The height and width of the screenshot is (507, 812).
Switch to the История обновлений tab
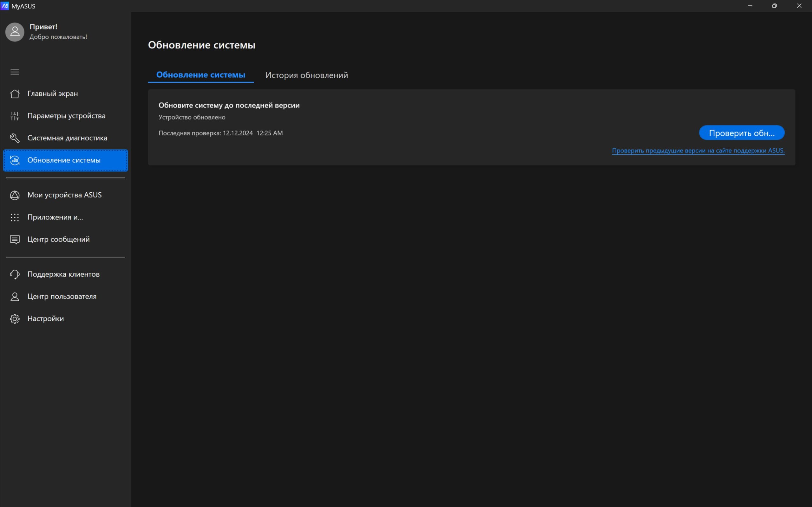pos(306,75)
